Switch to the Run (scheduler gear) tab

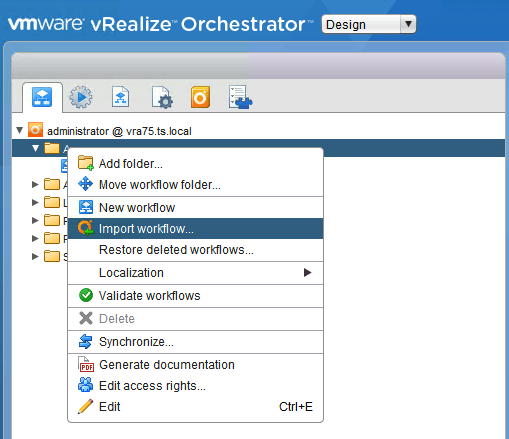pyautogui.click(x=81, y=97)
